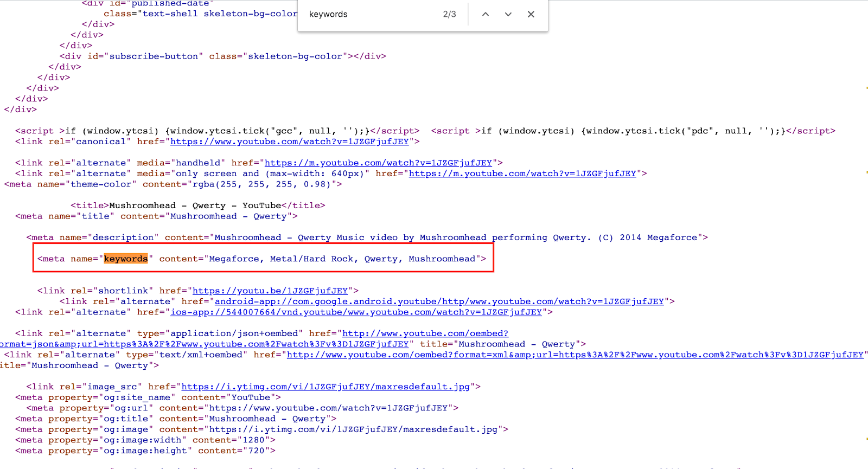Follow the youtu.be shortlink URL
This screenshot has height=469, width=868.
(x=270, y=291)
